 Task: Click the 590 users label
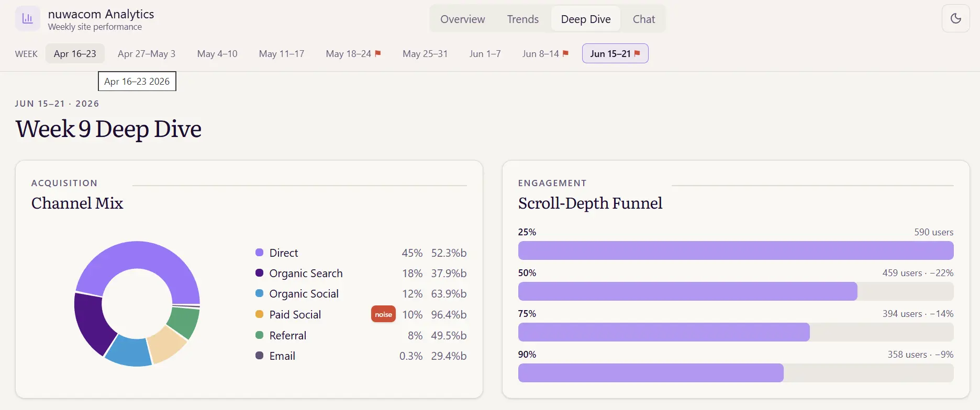point(933,232)
